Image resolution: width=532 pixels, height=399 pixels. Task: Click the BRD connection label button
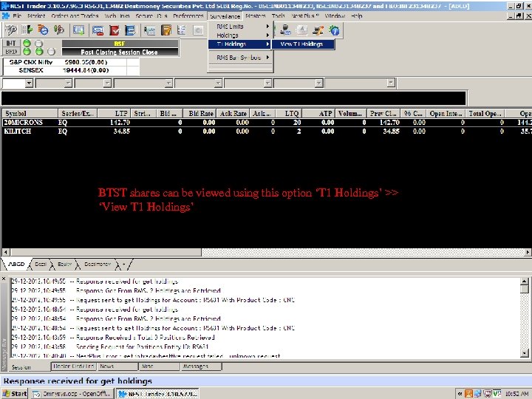(11, 52)
